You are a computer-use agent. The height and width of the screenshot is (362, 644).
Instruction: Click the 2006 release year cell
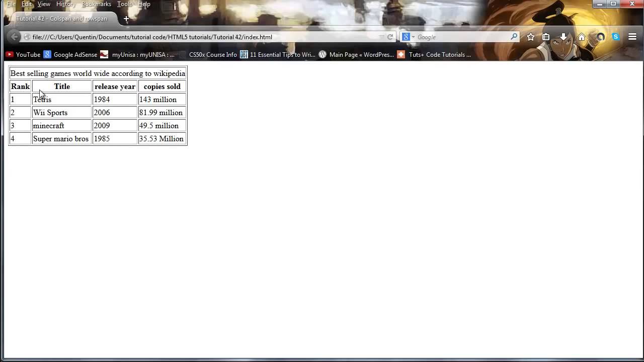115,113
